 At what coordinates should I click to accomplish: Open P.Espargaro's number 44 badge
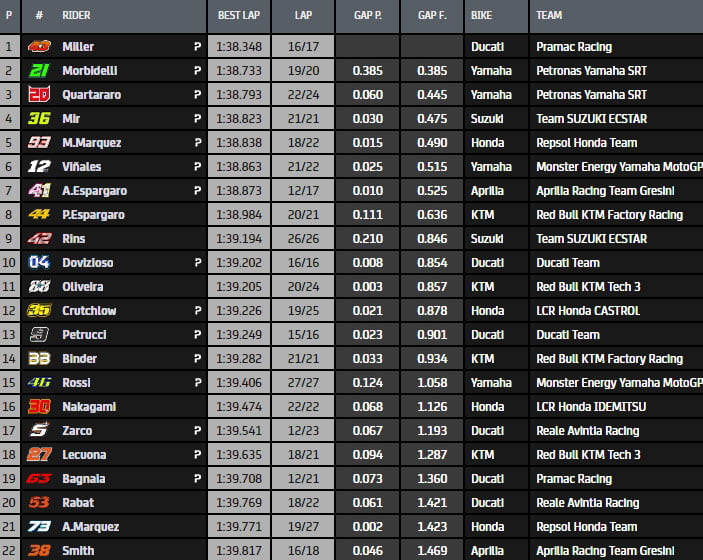point(39,215)
